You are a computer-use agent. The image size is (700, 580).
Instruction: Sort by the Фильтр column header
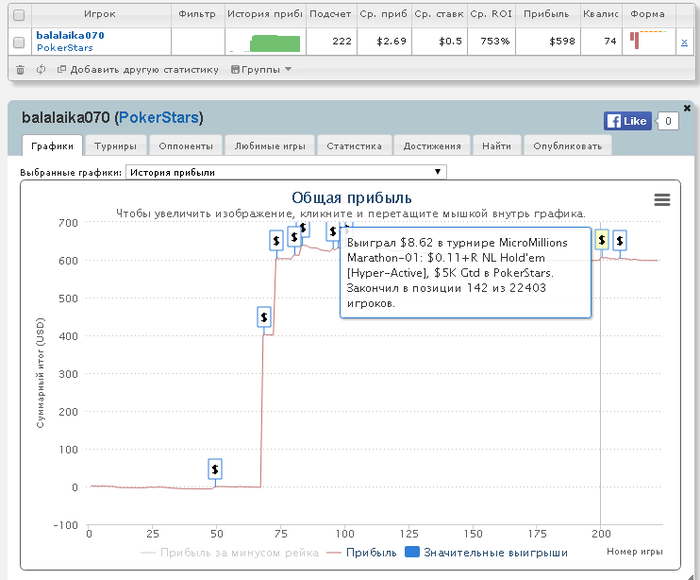(x=197, y=14)
